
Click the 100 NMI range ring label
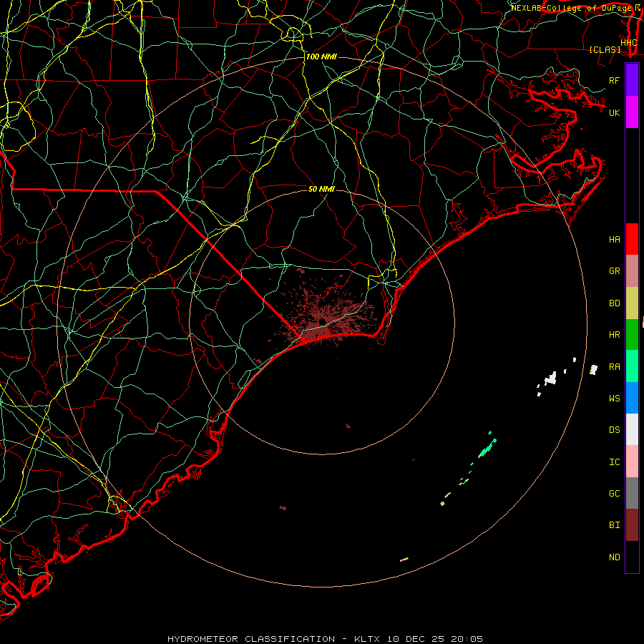(x=321, y=57)
